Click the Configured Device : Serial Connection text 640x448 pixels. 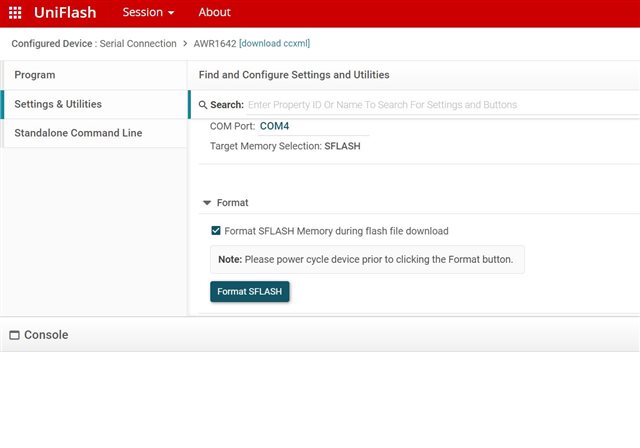click(94, 44)
